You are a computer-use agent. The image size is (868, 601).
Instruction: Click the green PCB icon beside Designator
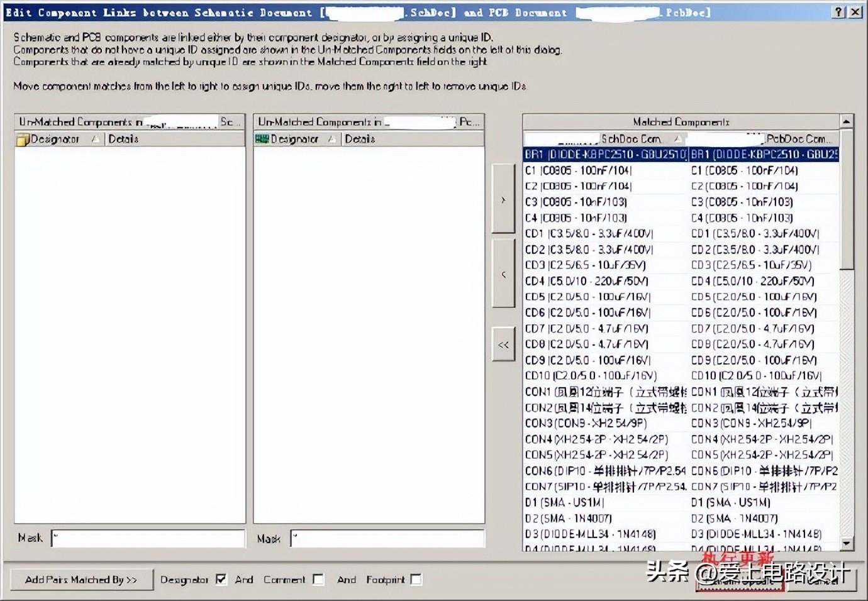click(262, 139)
